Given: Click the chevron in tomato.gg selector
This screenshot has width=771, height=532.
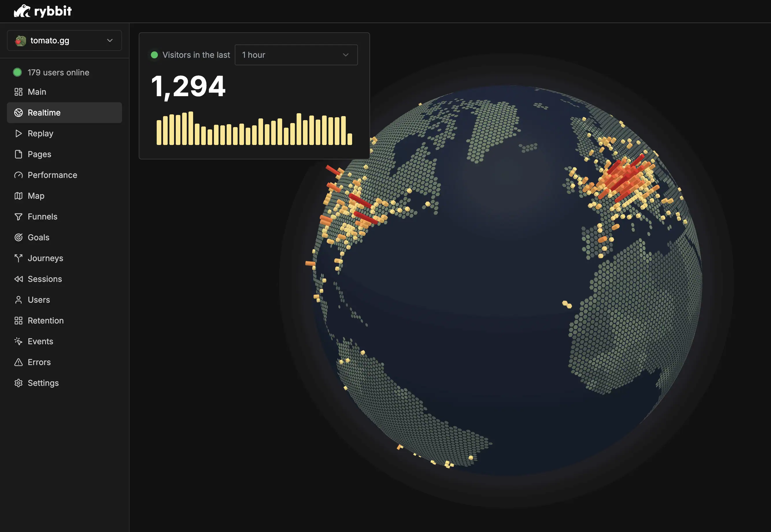Looking at the screenshot, I should pyautogui.click(x=110, y=41).
